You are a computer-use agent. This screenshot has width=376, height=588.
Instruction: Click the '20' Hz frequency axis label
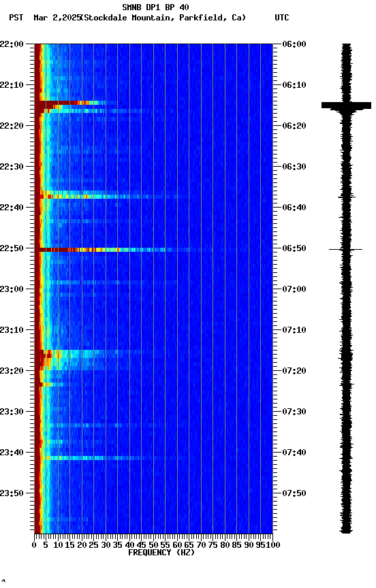(x=82, y=545)
